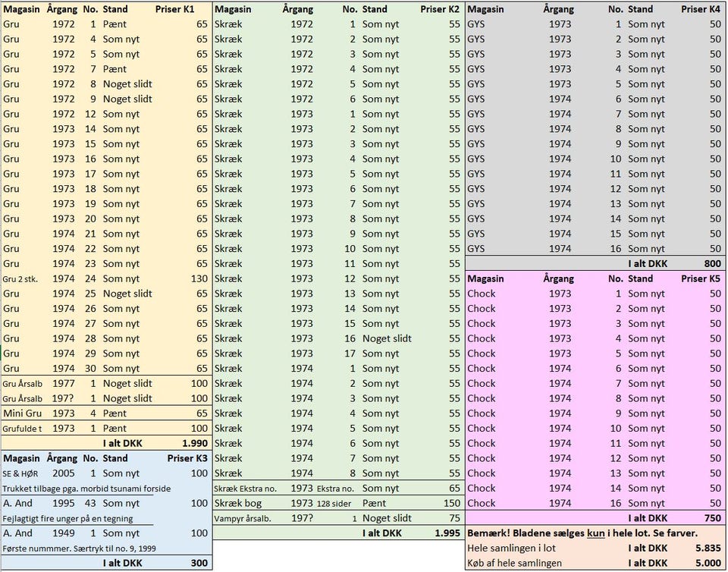Screen dimensions: 728x572
Task: Select the 'Priser K3' header cell
Action: [x=187, y=458]
